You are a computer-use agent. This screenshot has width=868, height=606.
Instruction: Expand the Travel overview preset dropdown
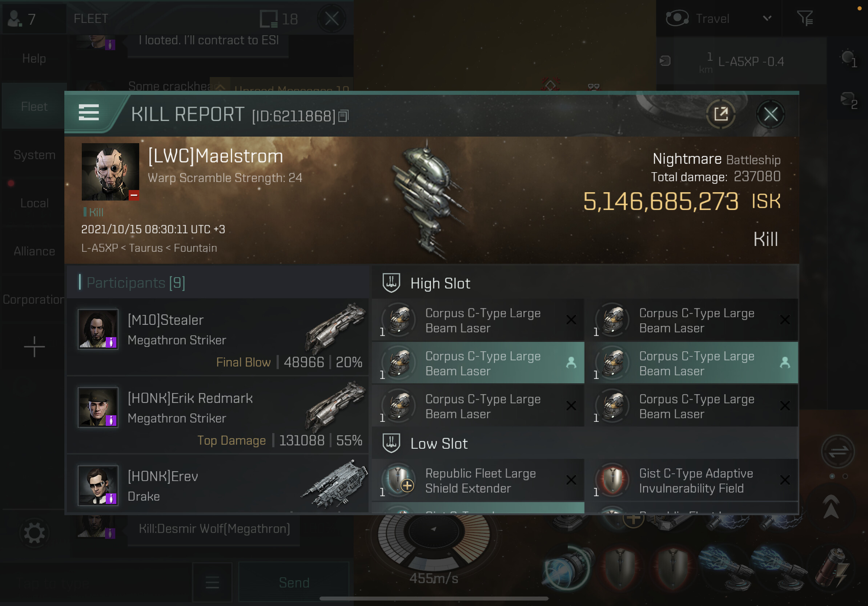[767, 18]
